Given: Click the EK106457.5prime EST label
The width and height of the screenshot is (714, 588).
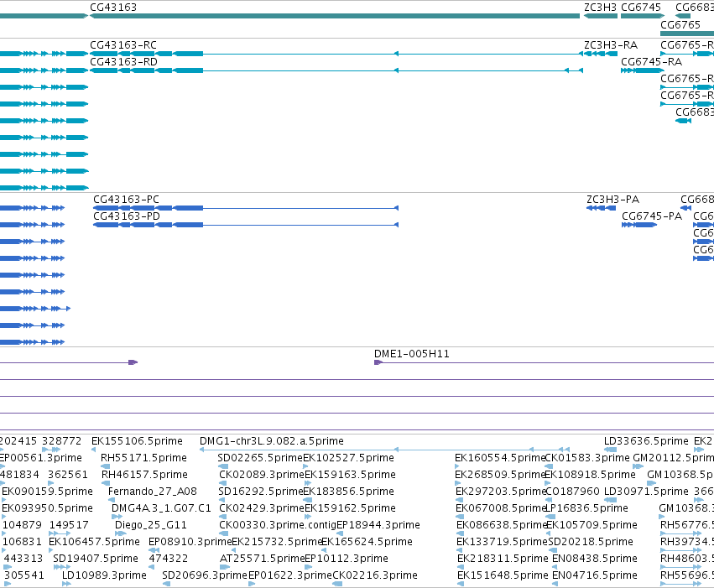Looking at the screenshot, I should (94, 542).
